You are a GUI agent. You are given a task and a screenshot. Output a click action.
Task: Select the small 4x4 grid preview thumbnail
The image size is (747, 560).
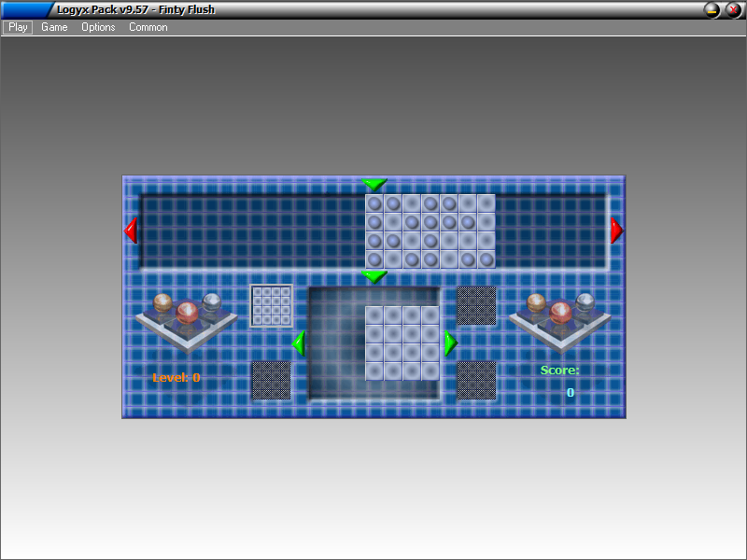(272, 306)
